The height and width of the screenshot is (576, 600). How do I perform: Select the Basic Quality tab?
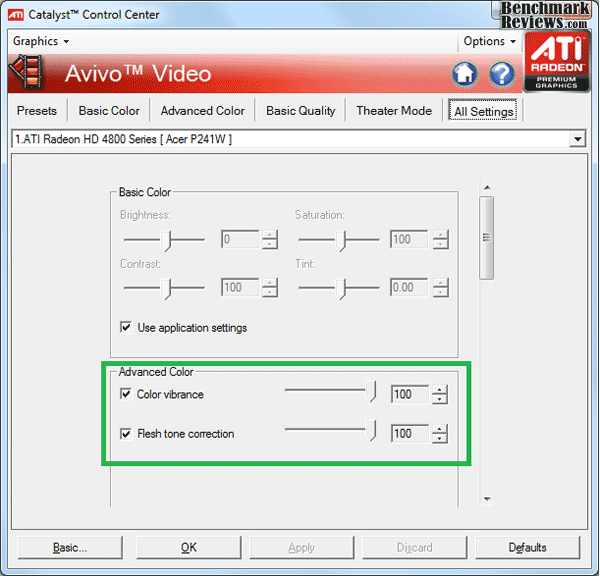click(301, 111)
